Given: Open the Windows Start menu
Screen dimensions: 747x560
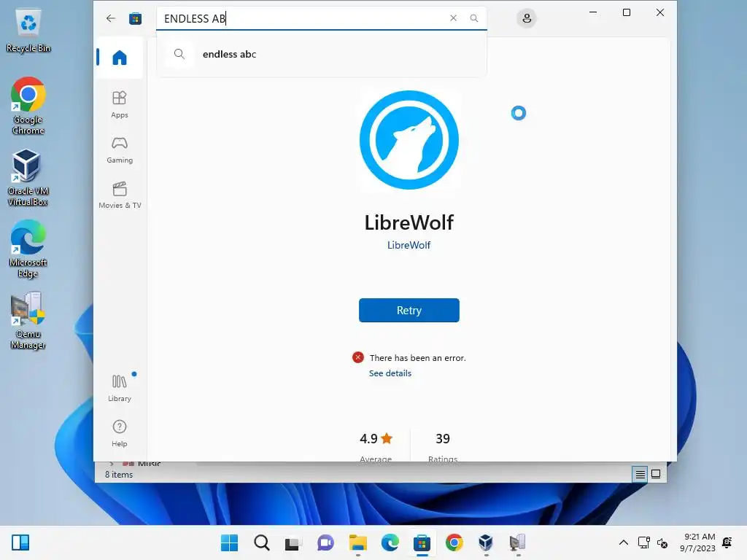Looking at the screenshot, I should pos(229,542).
